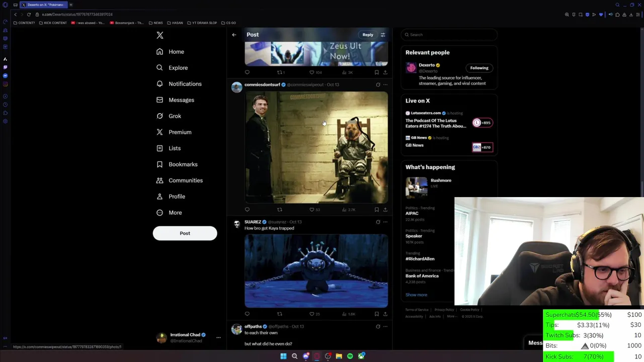Reload the page in browser toolbar

[x=29, y=15]
